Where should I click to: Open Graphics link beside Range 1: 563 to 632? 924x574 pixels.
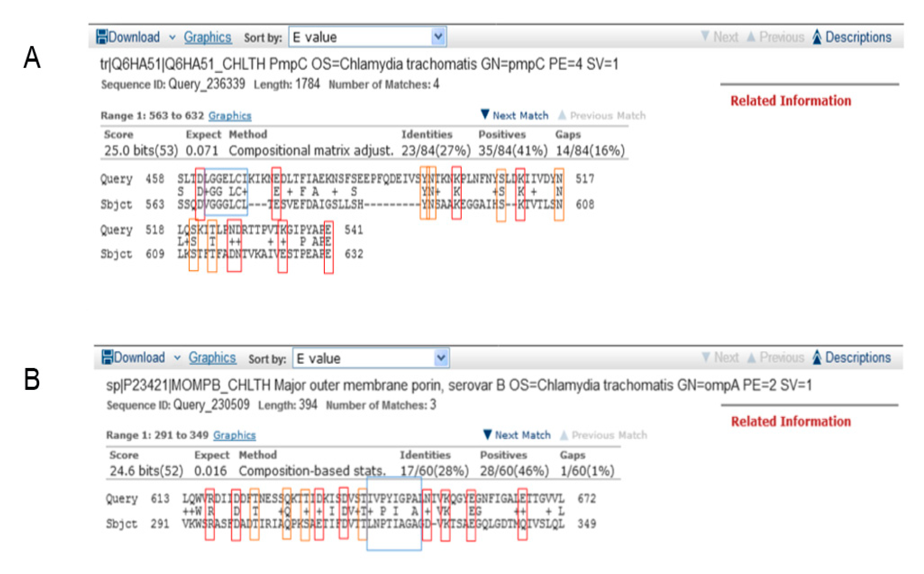(x=230, y=116)
